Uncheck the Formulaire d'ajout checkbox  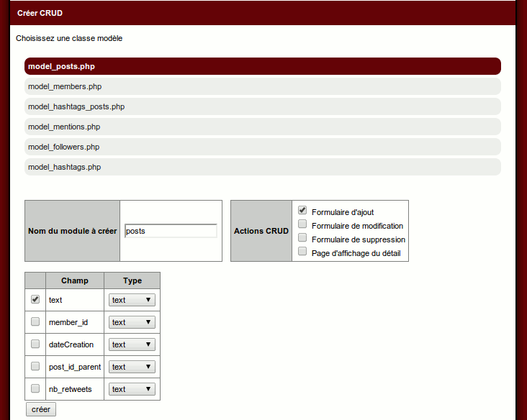[303, 211]
